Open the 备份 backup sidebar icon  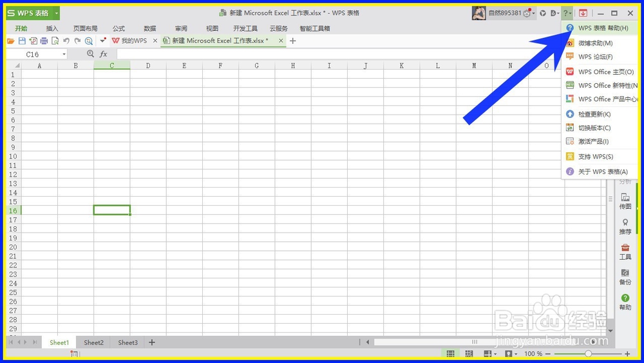coord(625,277)
